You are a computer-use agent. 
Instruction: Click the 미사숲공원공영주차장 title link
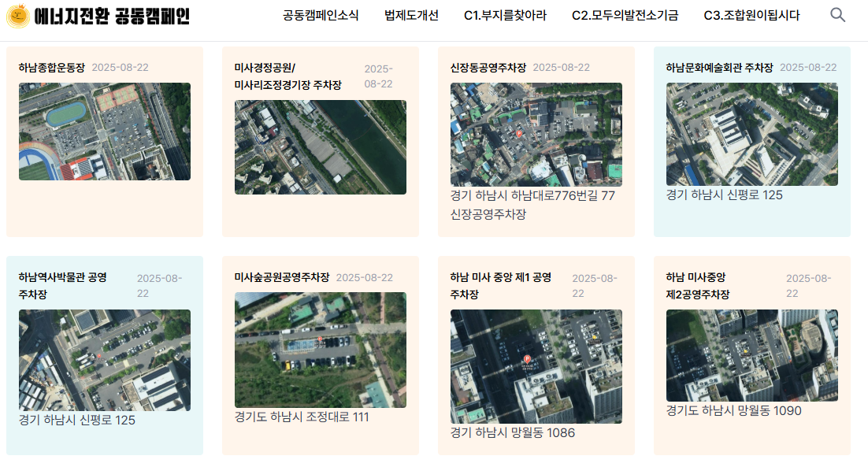(282, 277)
